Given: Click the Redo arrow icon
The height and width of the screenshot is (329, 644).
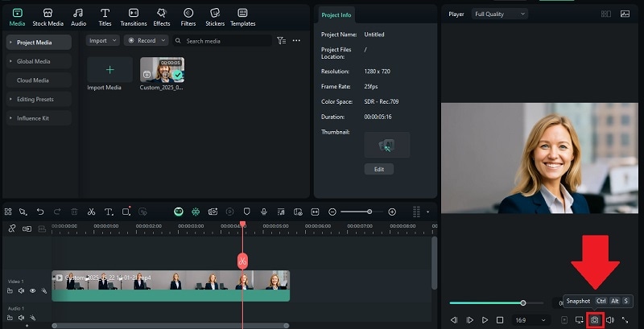Looking at the screenshot, I should point(57,212).
